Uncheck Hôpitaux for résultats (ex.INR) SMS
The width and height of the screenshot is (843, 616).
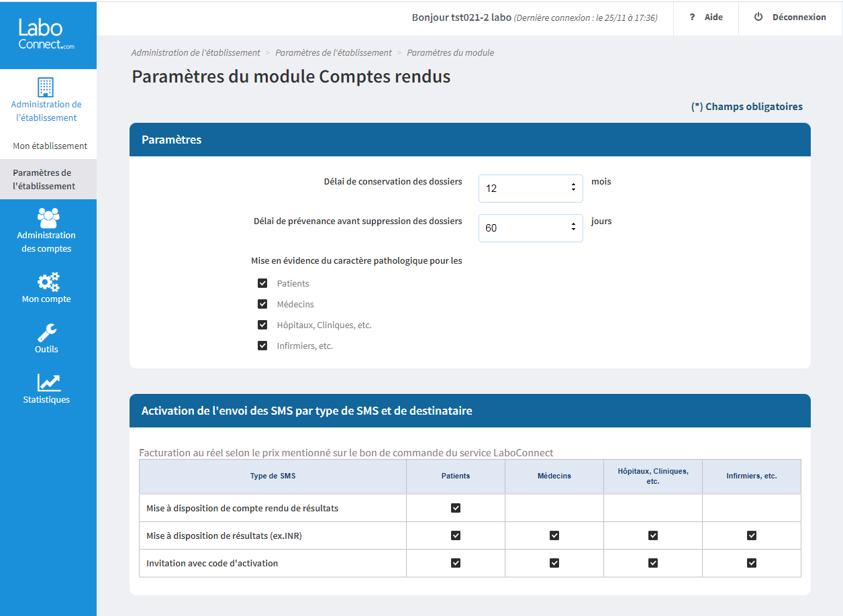click(x=653, y=535)
